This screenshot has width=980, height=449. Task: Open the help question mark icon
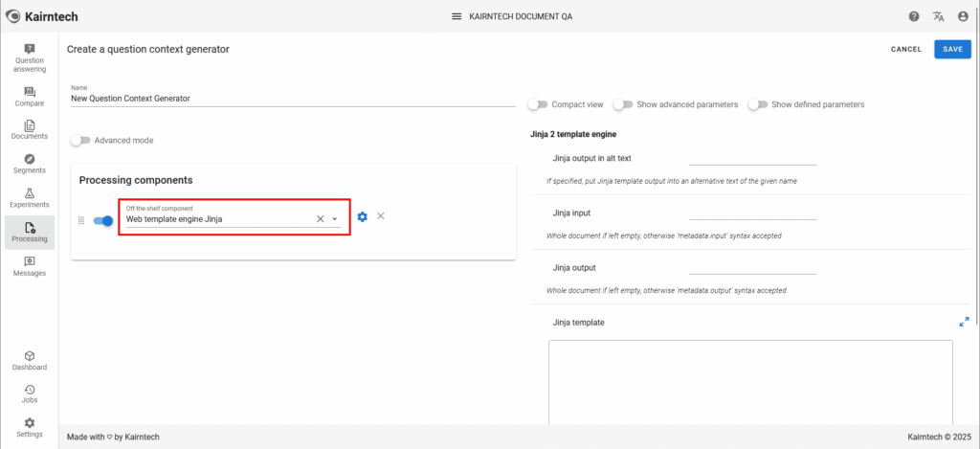click(914, 16)
